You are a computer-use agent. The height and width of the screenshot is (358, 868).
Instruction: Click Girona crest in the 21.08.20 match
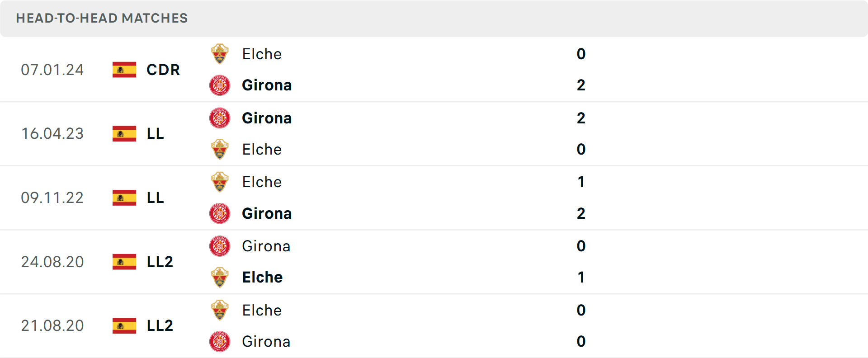point(220,342)
